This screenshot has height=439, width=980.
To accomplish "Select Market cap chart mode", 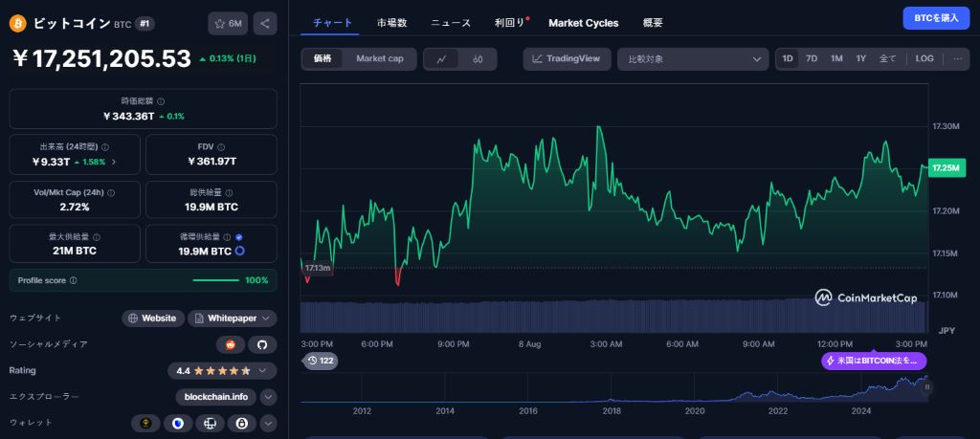I will tap(380, 58).
